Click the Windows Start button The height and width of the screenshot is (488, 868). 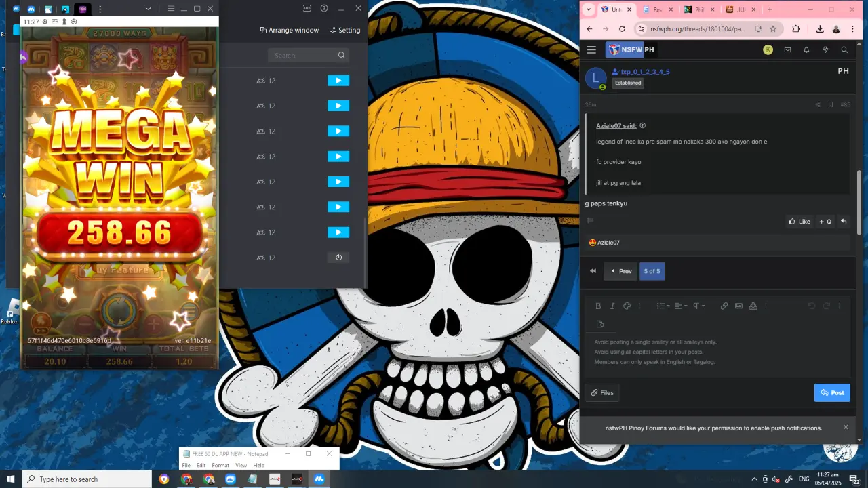click(11, 479)
